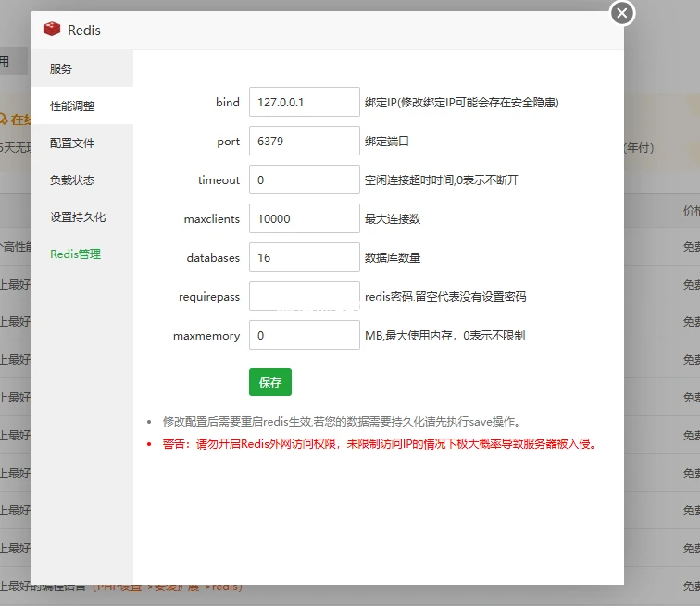Focus the bind IP input field
The image size is (700, 606).
[305, 102]
